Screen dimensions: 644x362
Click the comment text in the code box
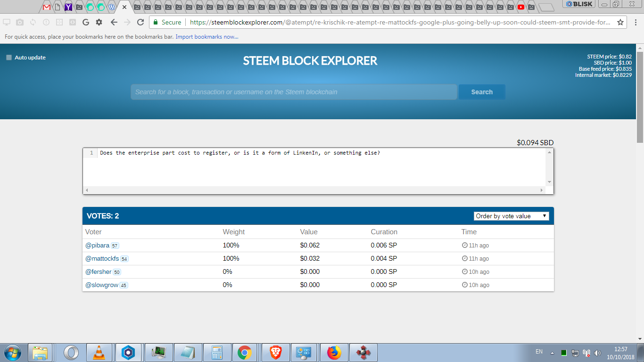tap(240, 153)
